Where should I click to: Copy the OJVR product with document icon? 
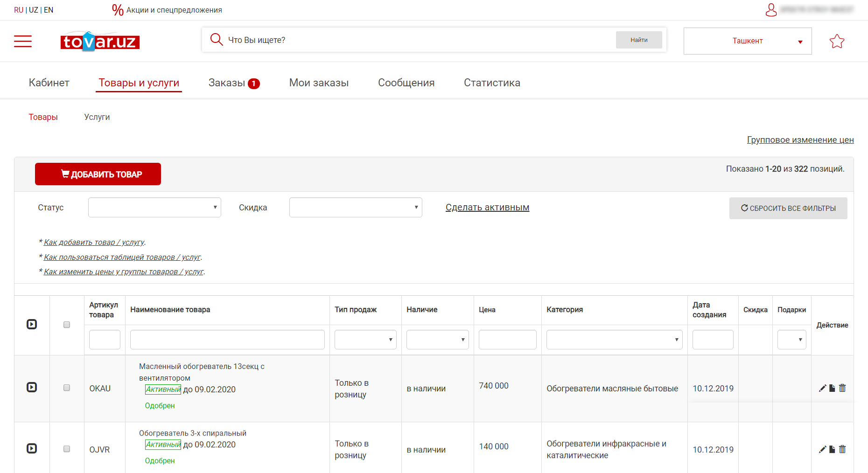(x=832, y=449)
